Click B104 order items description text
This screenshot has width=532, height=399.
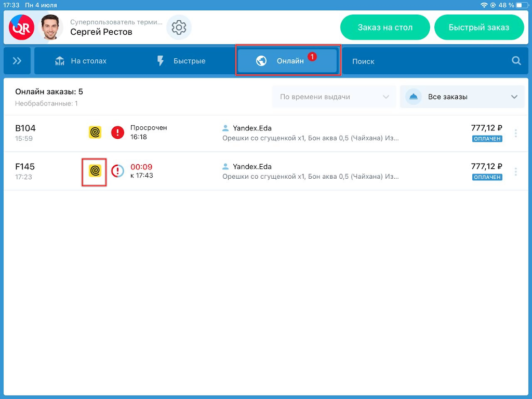[x=311, y=138]
